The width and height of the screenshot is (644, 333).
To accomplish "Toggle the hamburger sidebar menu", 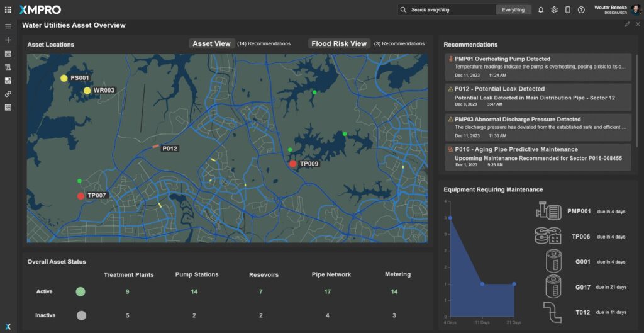I will pos(8,26).
